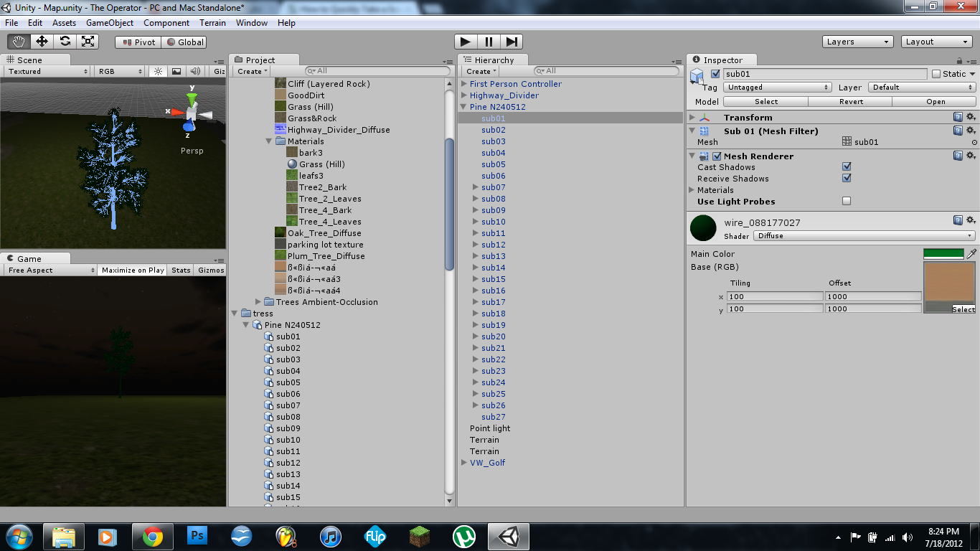Toggle the Static checkbox

[936, 73]
